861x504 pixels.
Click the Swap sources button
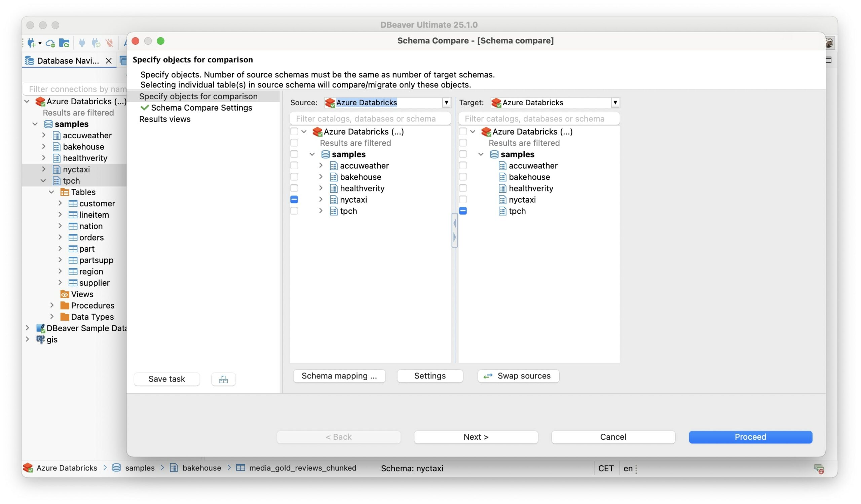click(518, 376)
